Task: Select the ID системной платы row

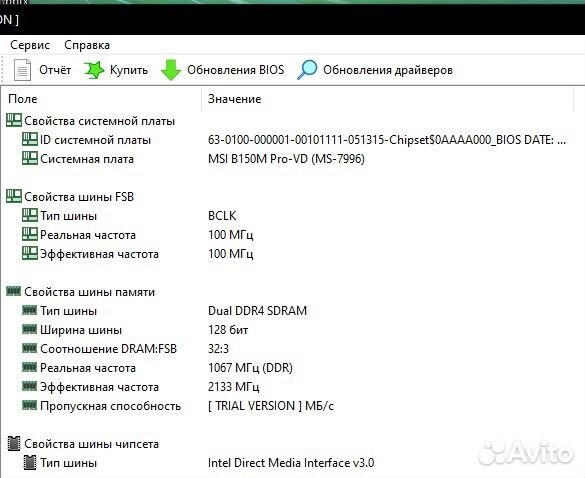Action: (96, 140)
